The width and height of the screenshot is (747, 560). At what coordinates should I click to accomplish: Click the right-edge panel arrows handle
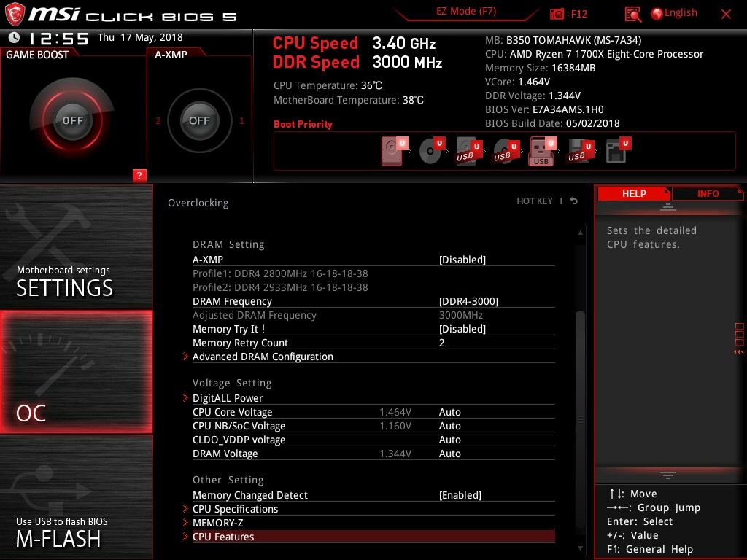point(739,339)
